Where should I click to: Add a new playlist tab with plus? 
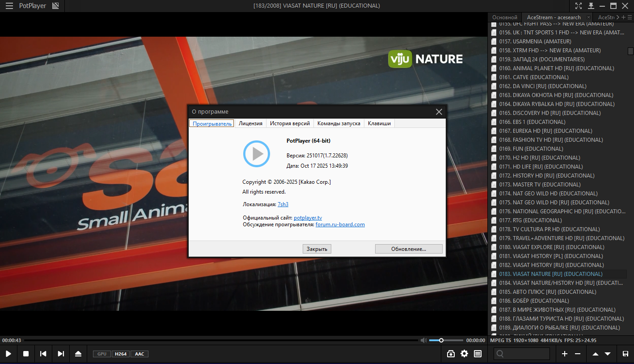point(624,17)
